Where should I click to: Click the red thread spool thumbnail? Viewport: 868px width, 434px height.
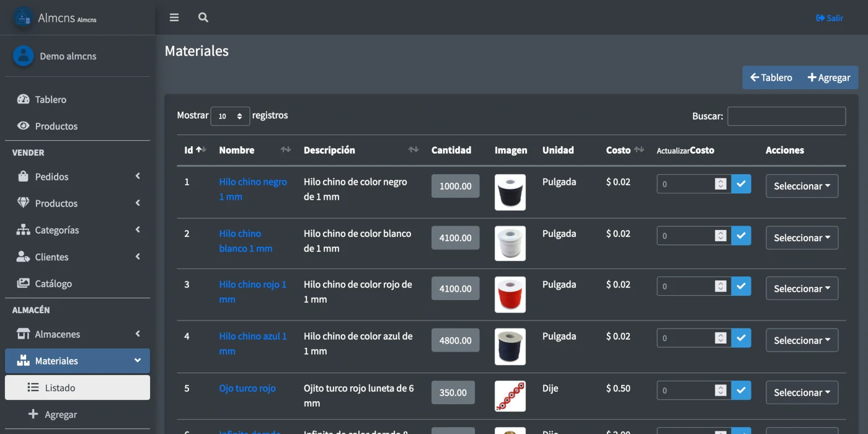point(510,294)
